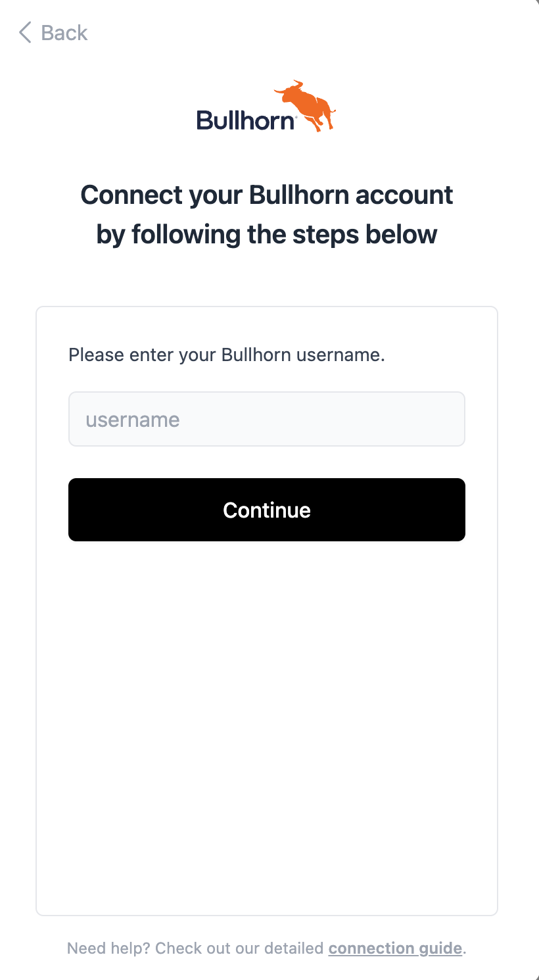This screenshot has height=980, width=539.
Task: Click the back chevron arrow icon
Action: tap(25, 32)
